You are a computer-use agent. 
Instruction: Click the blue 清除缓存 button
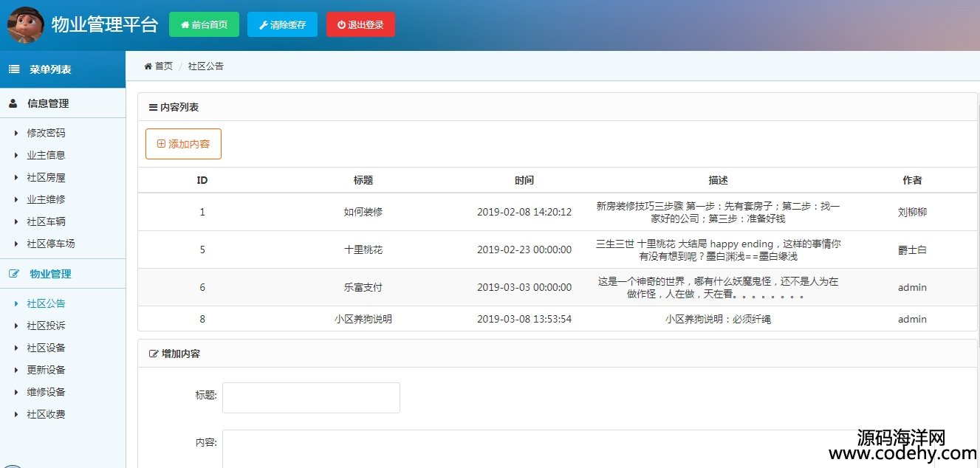pyautogui.click(x=282, y=24)
